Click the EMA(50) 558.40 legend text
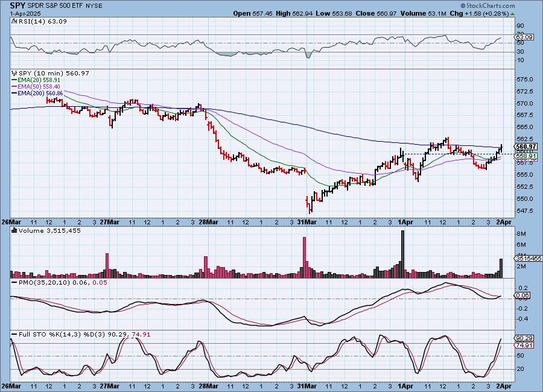543x392 pixels. pyautogui.click(x=39, y=87)
